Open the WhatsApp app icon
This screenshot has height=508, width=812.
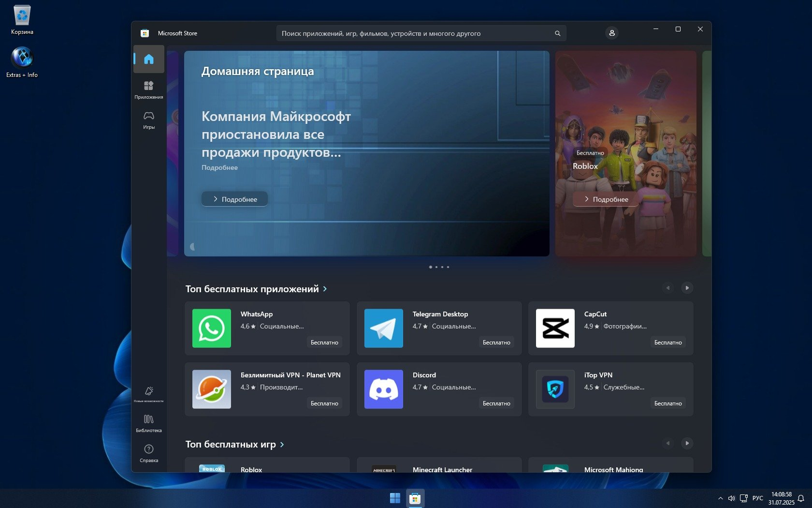[x=211, y=328]
